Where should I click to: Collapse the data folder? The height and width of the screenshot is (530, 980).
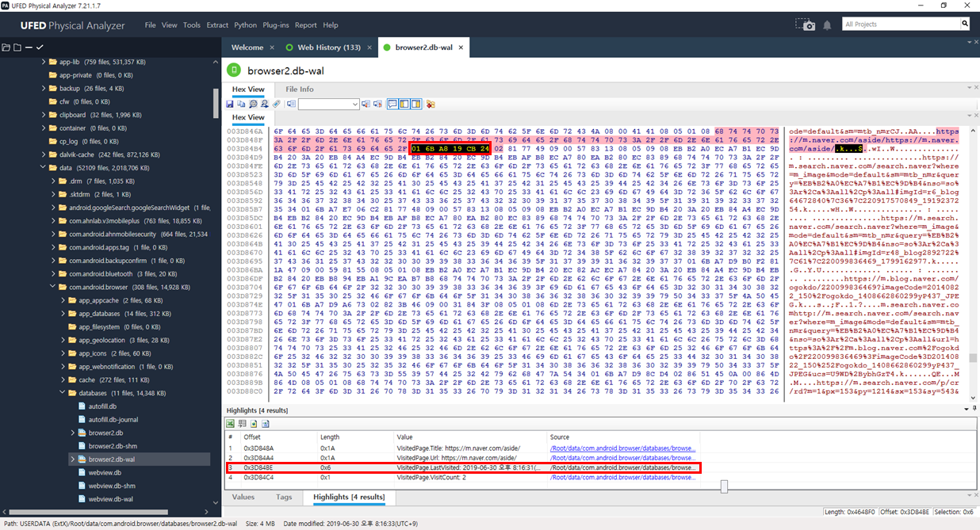click(x=44, y=168)
